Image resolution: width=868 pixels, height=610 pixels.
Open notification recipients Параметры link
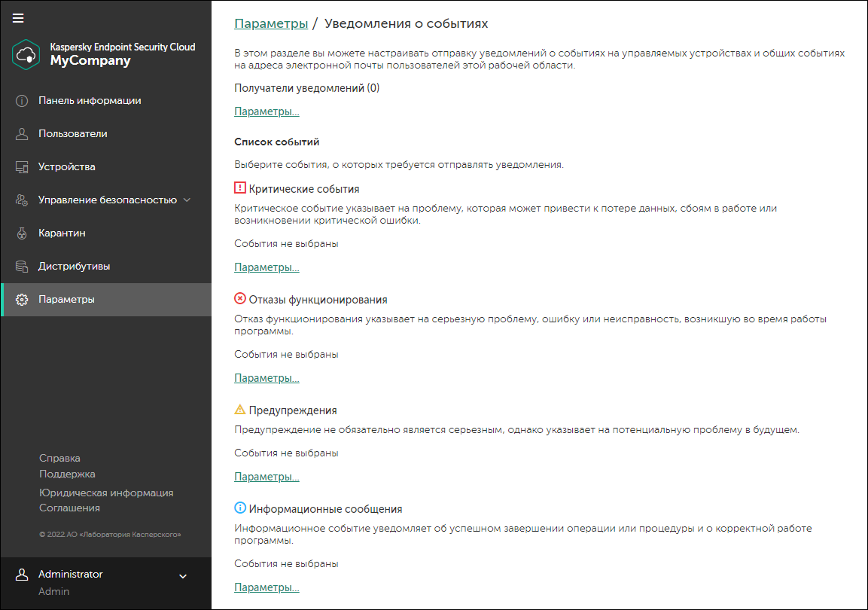266,112
